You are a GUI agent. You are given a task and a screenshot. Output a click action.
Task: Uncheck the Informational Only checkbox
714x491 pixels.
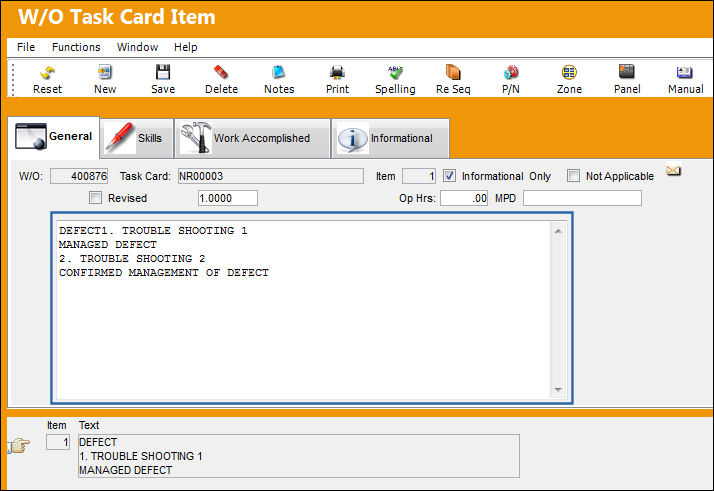449,176
